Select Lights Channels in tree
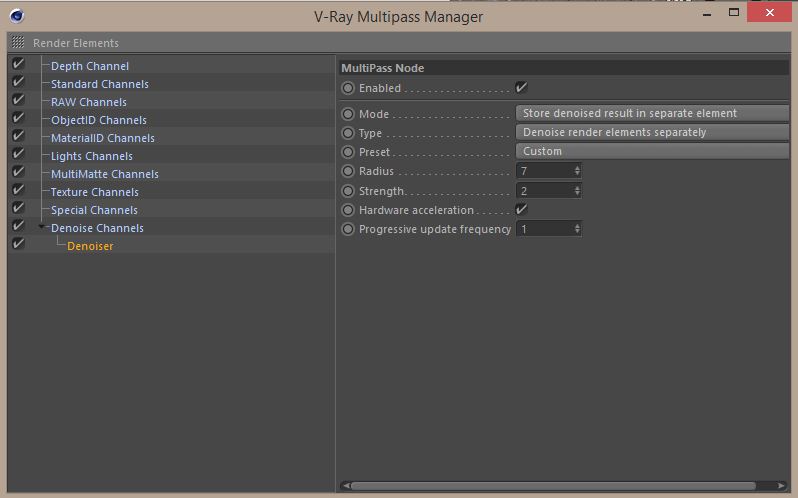Viewport: 798px width, 498px height. (92, 156)
